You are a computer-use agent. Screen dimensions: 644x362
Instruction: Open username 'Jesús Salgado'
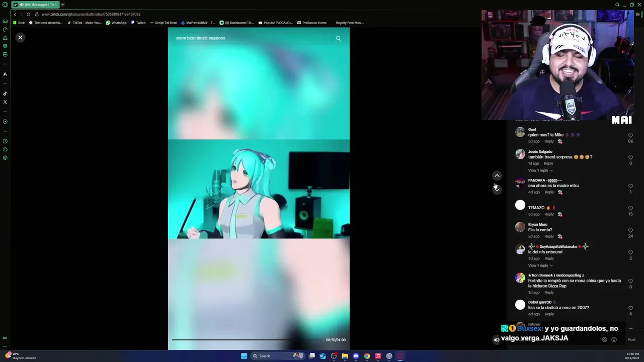coord(540,151)
